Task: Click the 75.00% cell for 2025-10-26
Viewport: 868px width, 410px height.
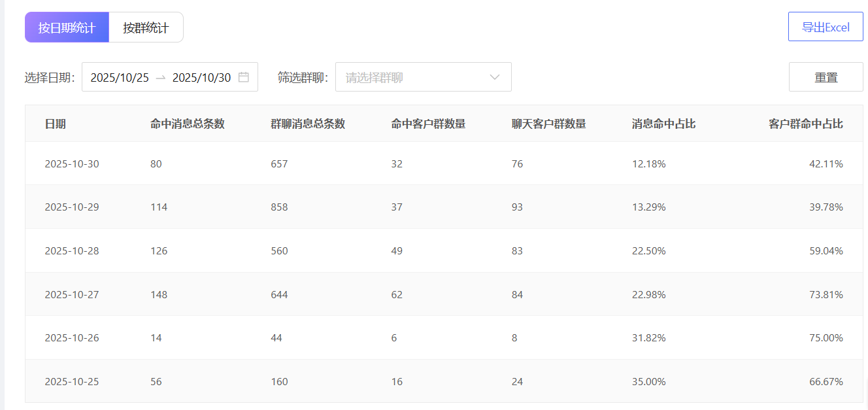Action: tap(826, 338)
